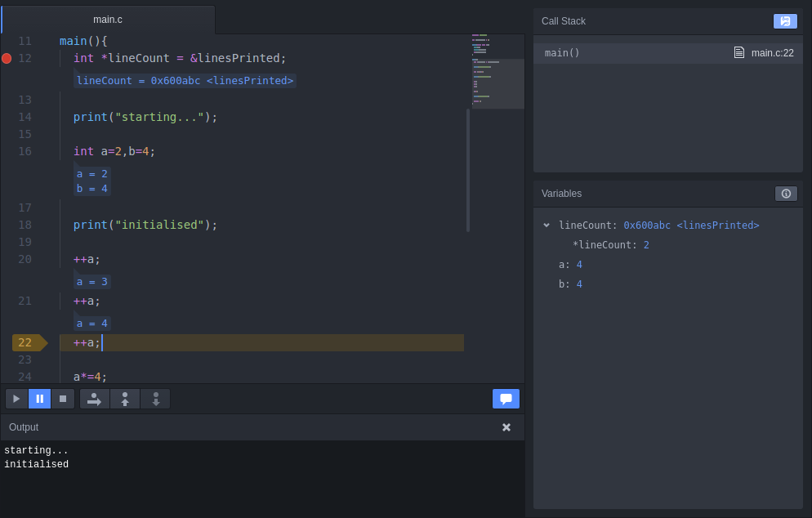Switch to the main.c tab
812x518 pixels.
[108, 20]
